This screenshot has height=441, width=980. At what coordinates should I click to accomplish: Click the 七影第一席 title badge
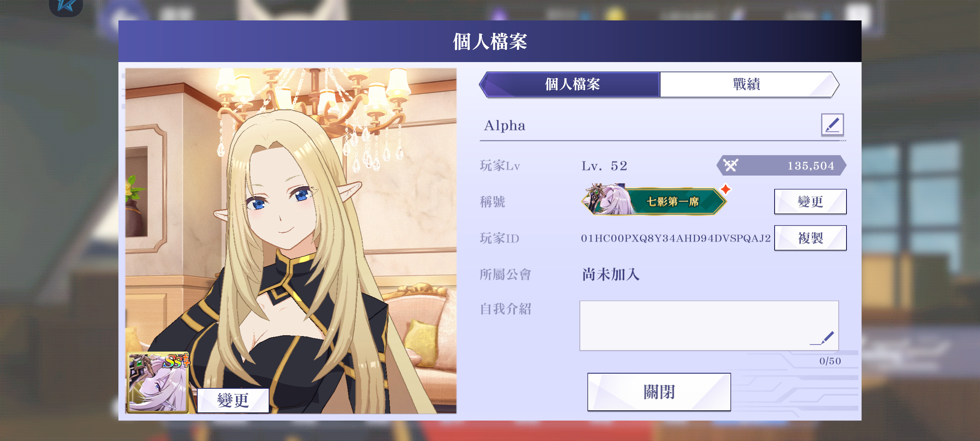(654, 200)
